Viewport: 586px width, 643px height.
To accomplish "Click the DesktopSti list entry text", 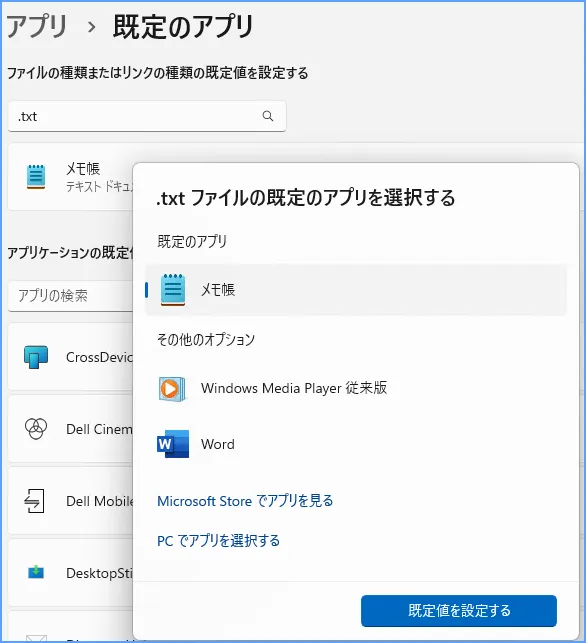I will pos(99,573).
